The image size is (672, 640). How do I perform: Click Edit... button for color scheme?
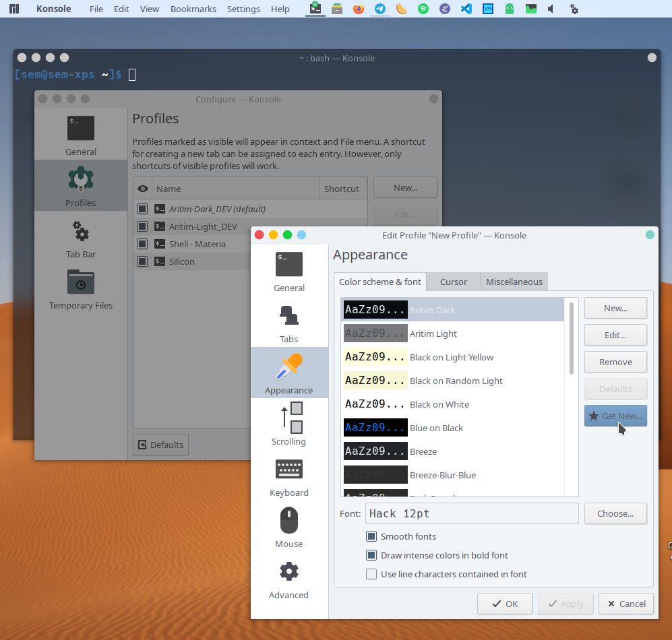[615, 335]
